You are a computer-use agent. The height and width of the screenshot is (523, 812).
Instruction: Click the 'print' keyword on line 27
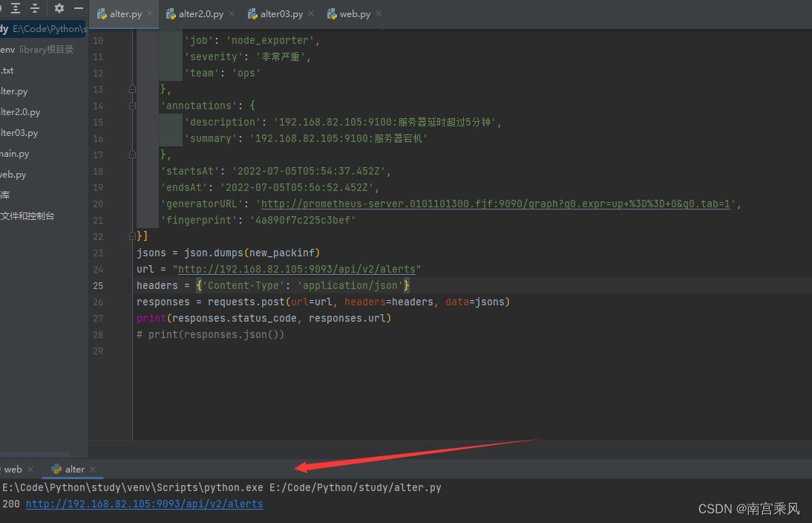[151, 318]
